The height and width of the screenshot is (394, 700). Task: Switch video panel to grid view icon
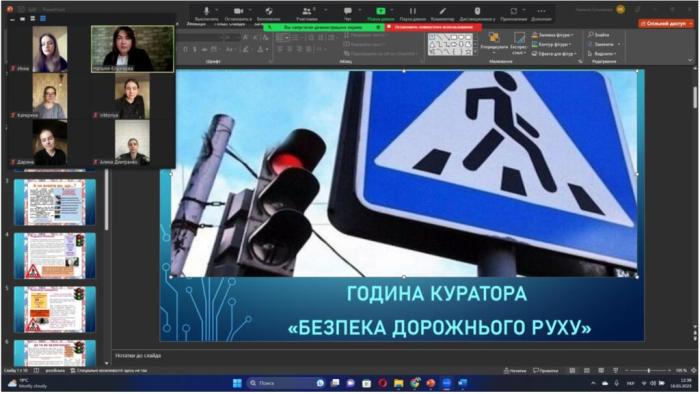pos(43,19)
